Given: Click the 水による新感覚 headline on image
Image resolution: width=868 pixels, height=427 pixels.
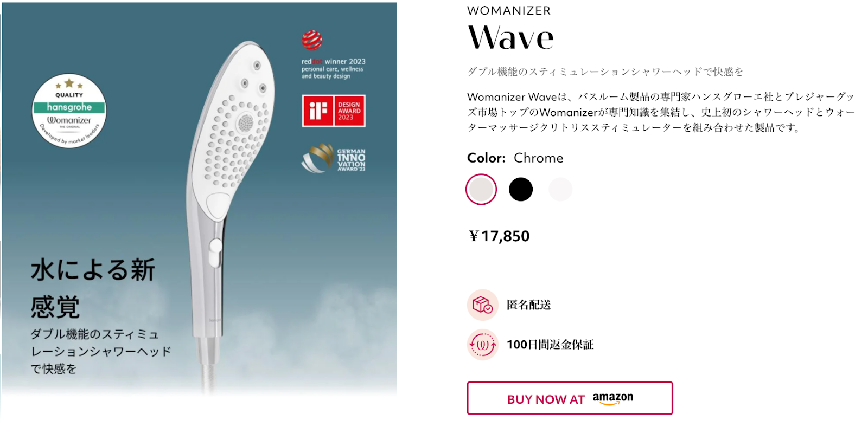Looking at the screenshot, I should pos(93,288).
